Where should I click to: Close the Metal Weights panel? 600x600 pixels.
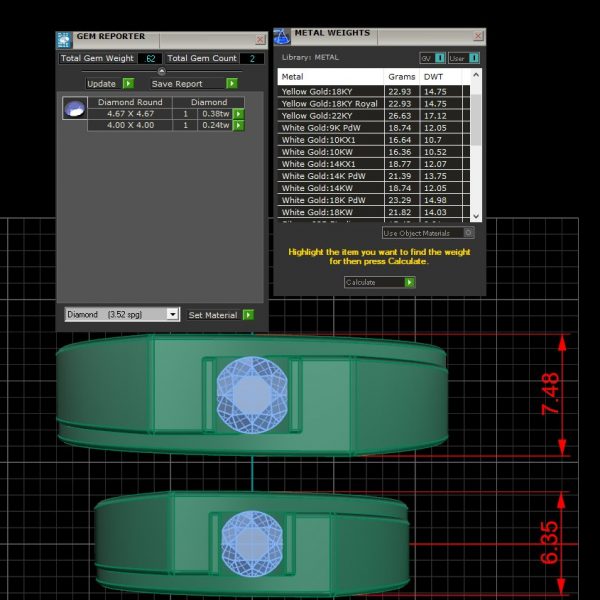pyautogui.click(x=478, y=36)
